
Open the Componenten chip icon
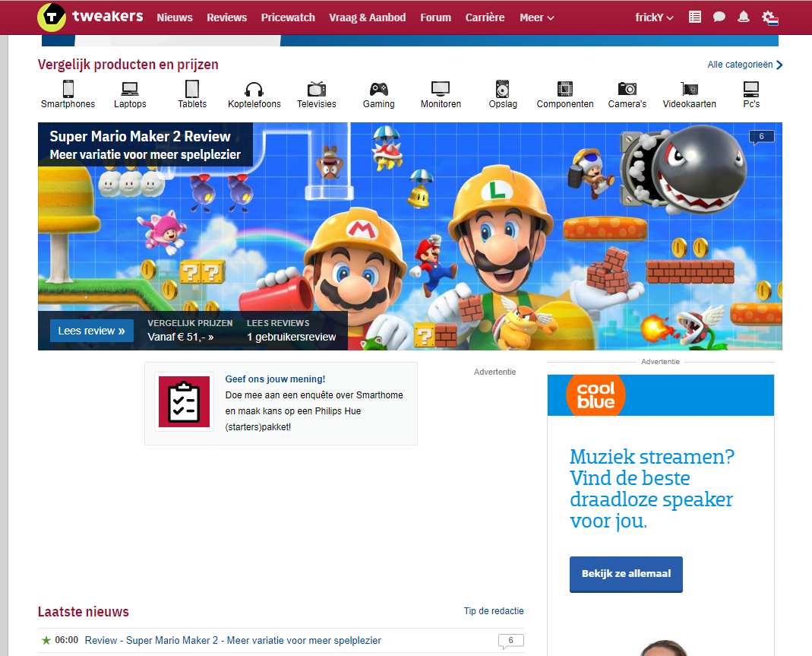(565, 89)
